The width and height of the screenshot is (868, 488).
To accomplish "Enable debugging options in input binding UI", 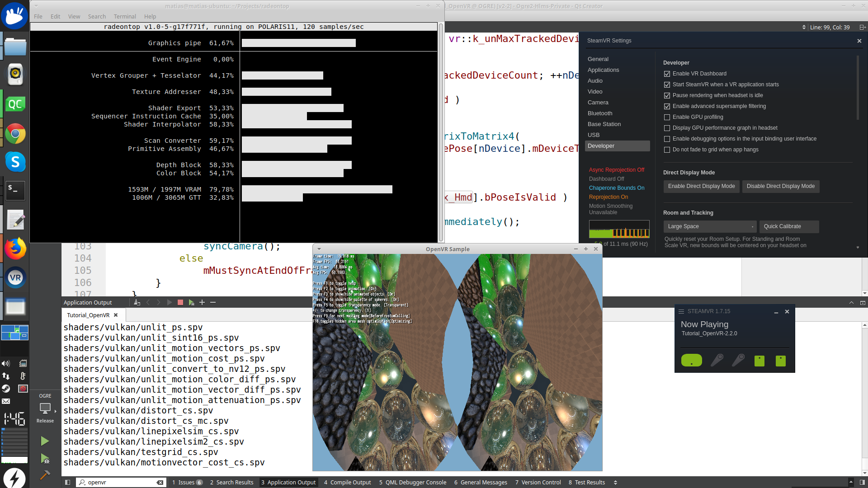I will click(667, 139).
